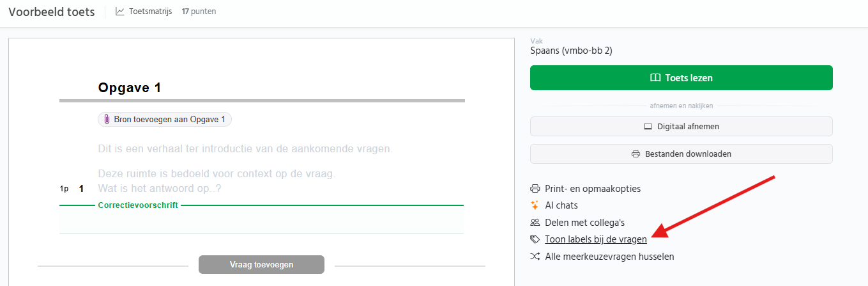Click the question text 'Wat is het antwoord op..?'
Screen dimensions: 868x286
(160, 189)
